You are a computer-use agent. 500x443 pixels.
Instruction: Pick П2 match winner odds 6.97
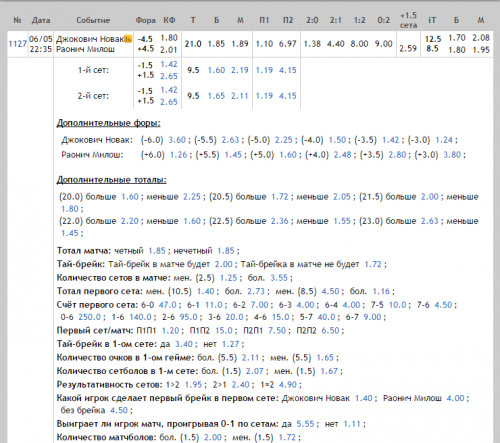click(x=288, y=44)
